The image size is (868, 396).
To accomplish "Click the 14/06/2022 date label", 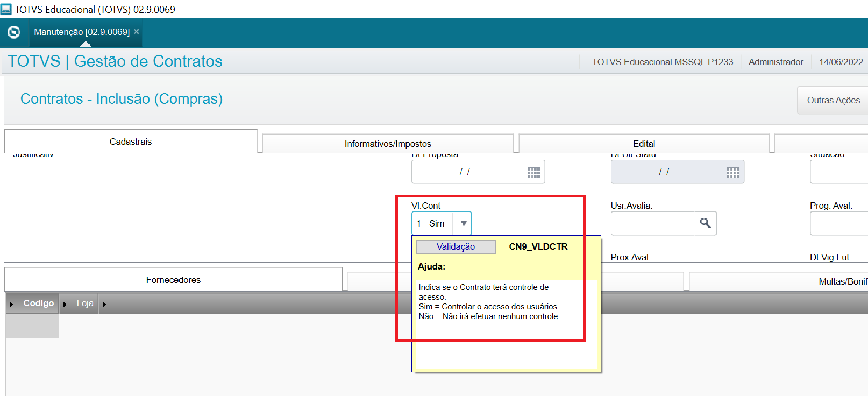I will [x=841, y=62].
